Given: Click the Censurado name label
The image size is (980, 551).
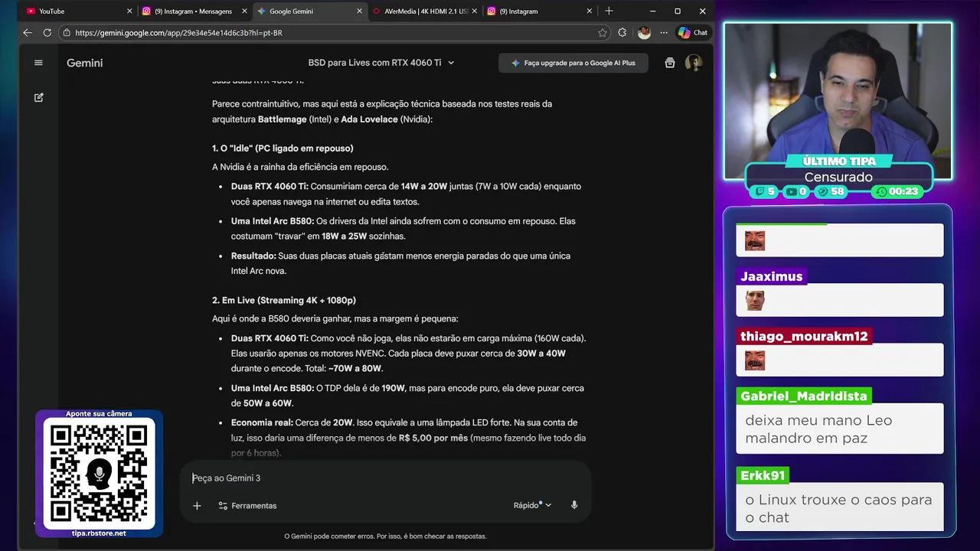Looking at the screenshot, I should click(x=838, y=177).
